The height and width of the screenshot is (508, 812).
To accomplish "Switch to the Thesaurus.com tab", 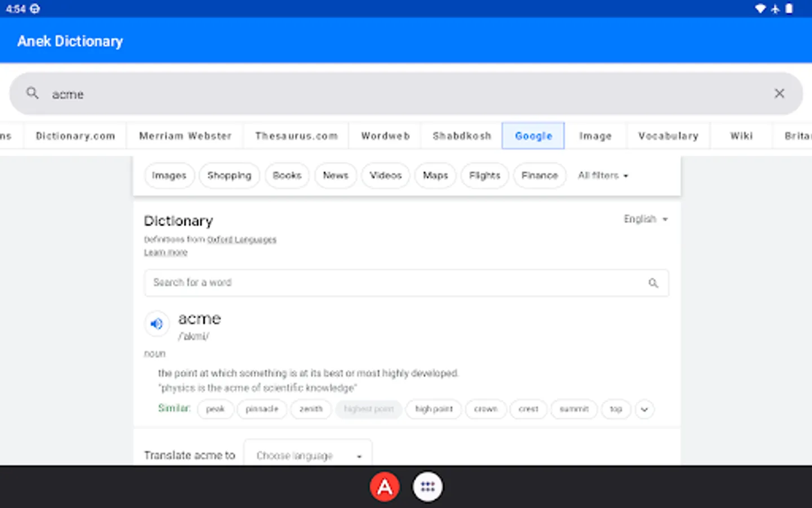I will click(296, 136).
